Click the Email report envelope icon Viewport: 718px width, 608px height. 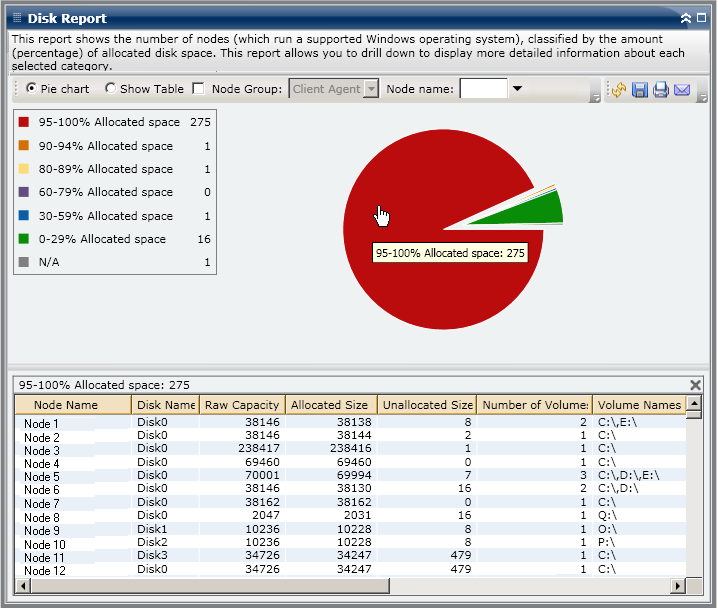coord(682,90)
